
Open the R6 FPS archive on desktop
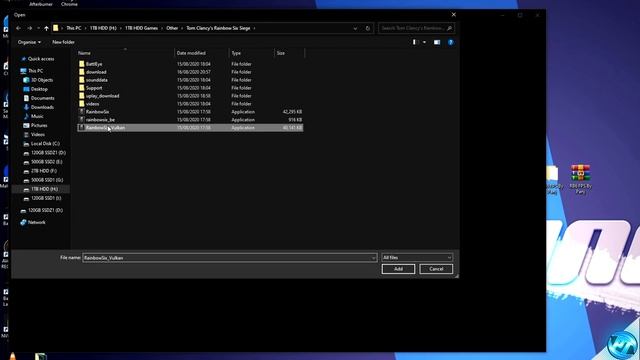click(x=580, y=179)
